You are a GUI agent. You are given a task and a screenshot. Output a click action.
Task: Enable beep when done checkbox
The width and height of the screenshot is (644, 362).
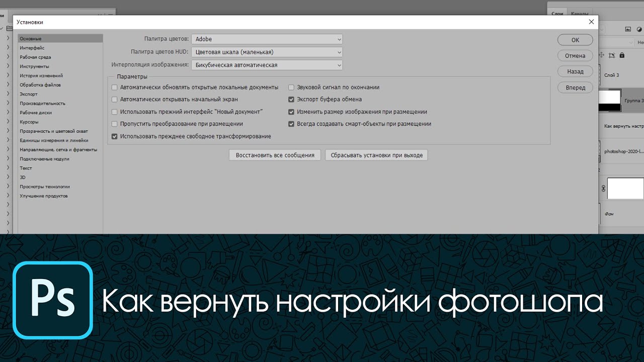point(291,87)
